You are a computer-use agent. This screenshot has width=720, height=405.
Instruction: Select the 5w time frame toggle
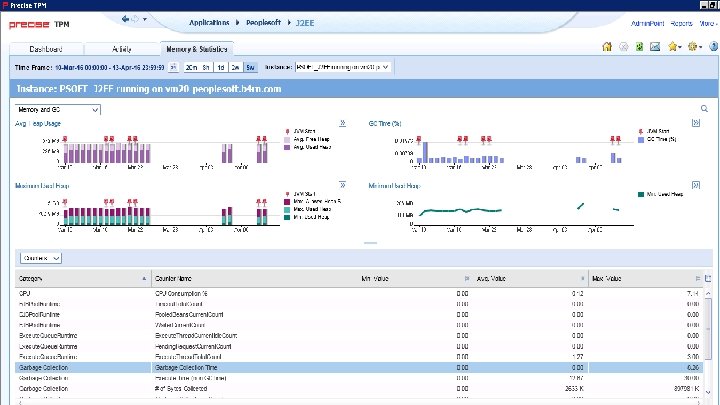[250, 67]
